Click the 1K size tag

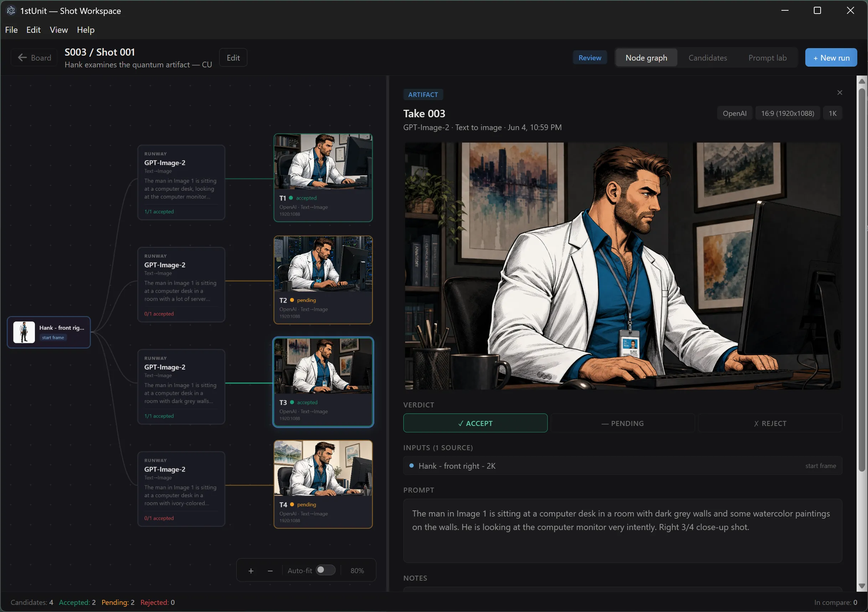pos(832,113)
